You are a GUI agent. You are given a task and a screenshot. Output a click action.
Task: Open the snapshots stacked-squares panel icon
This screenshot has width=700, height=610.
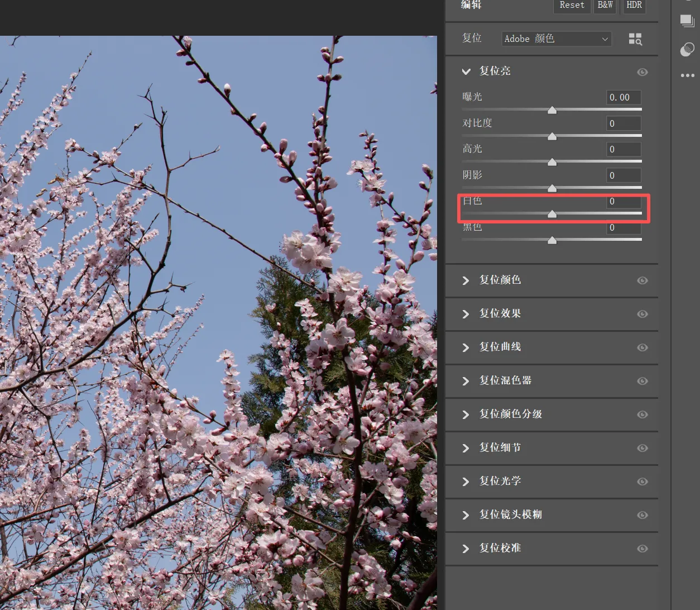point(687,21)
